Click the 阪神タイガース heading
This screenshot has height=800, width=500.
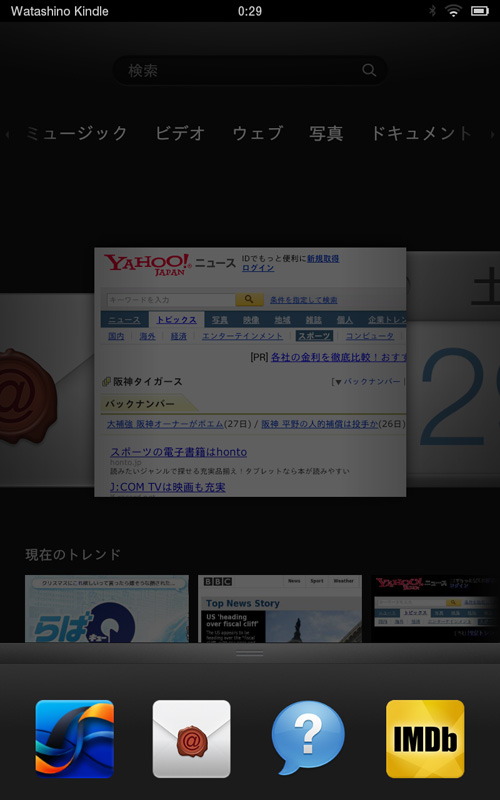[147, 382]
